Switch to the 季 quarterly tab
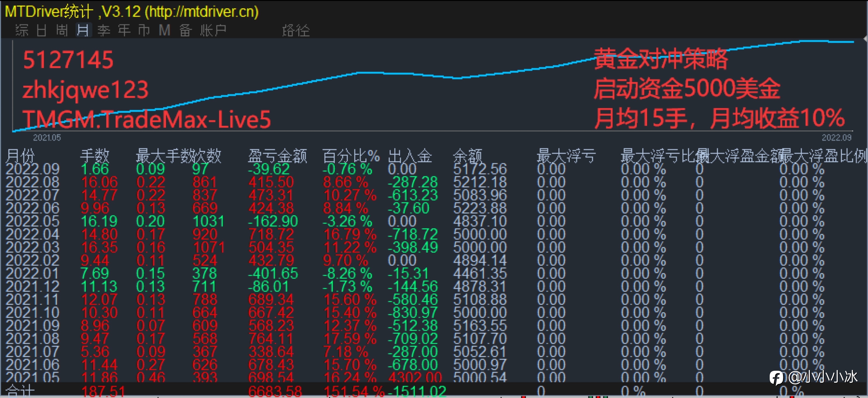This screenshot has height=398, width=868. click(x=104, y=30)
